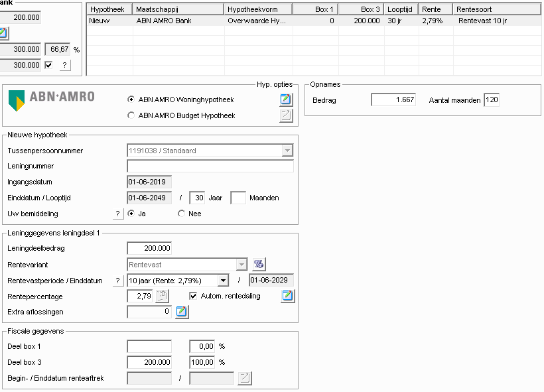This screenshot has width=544, height=392.
Task: Click the paste icon next to Rentepercentage
Action: point(162,296)
